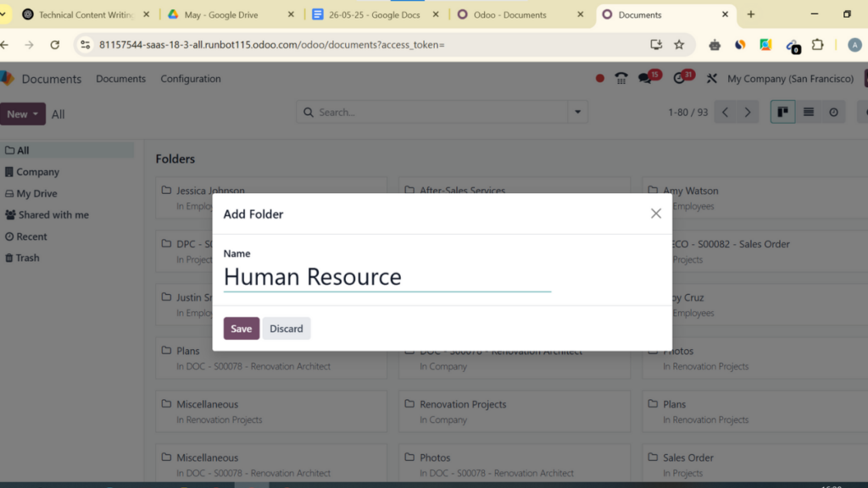Close the May - Google Drive tab
868x488 pixels.
tap(292, 14)
